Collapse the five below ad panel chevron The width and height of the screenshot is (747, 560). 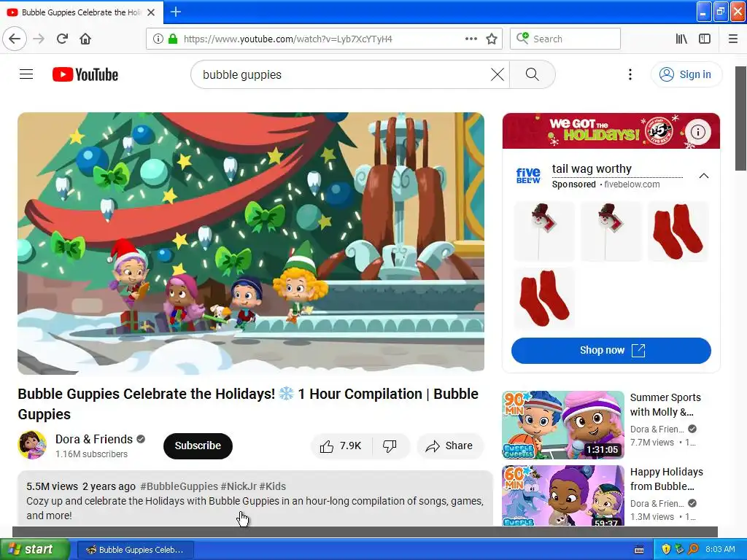704,176
